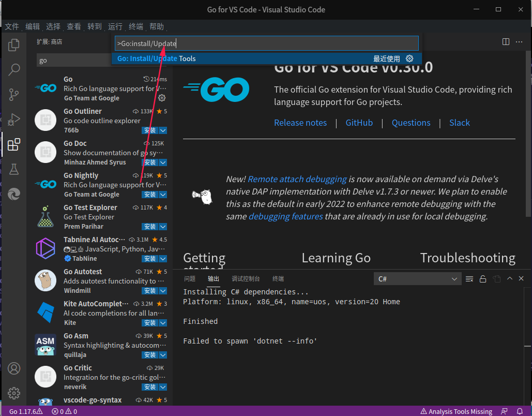Open the Run and Debug view
Viewport: 532px width, 416px height.
(13, 120)
